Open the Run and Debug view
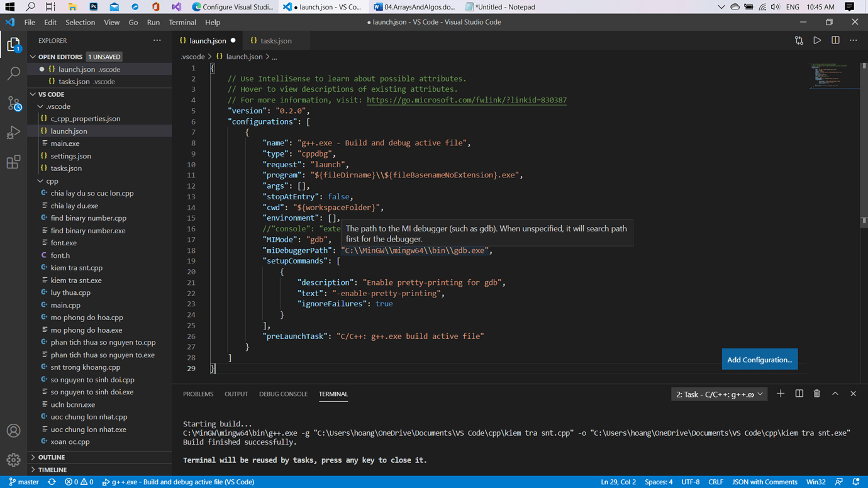This screenshot has height=488, width=868. [14, 132]
